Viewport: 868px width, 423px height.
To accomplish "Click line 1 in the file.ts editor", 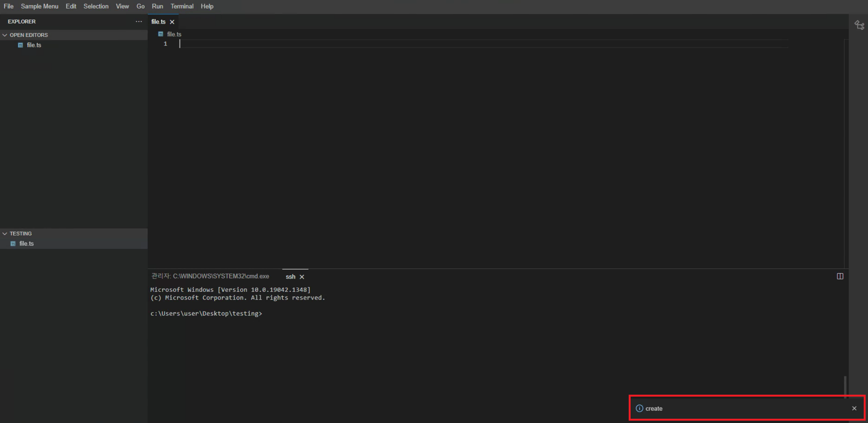I will pyautogui.click(x=271, y=43).
